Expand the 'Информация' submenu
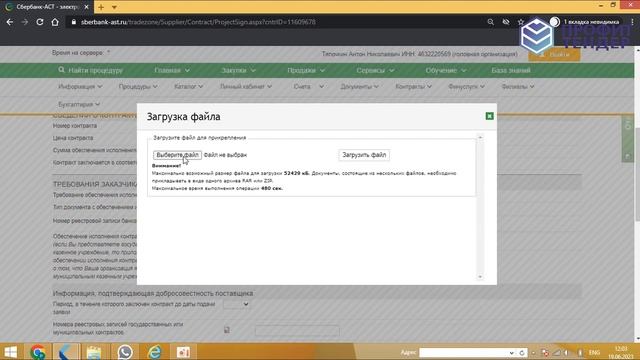Image resolution: width=640 pixels, height=360 pixels. click(x=80, y=87)
